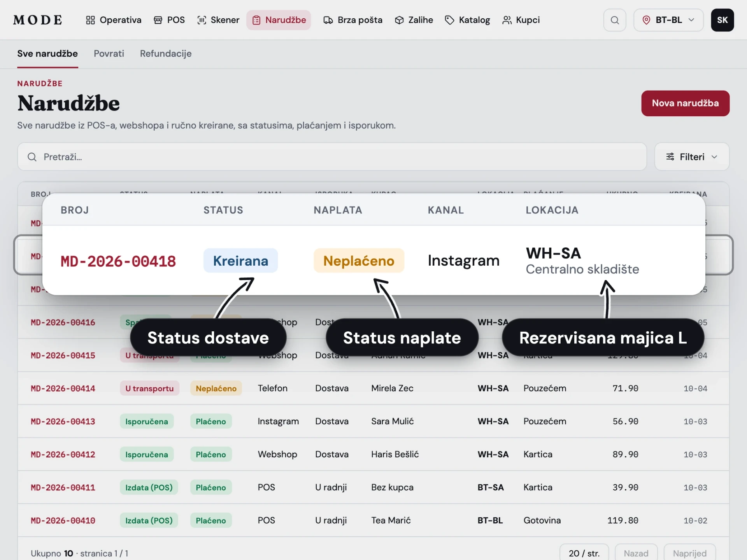Switch to the Refundacije tab

pos(166,54)
